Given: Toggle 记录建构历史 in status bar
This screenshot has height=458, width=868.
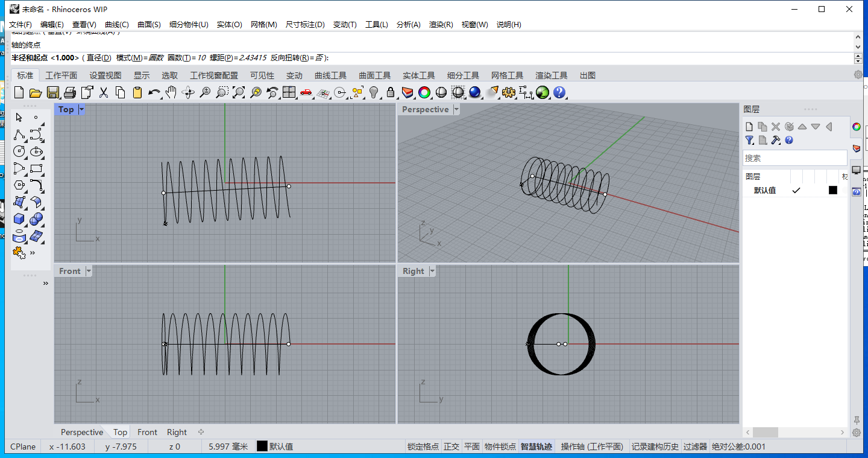Looking at the screenshot, I should pyautogui.click(x=655, y=447).
